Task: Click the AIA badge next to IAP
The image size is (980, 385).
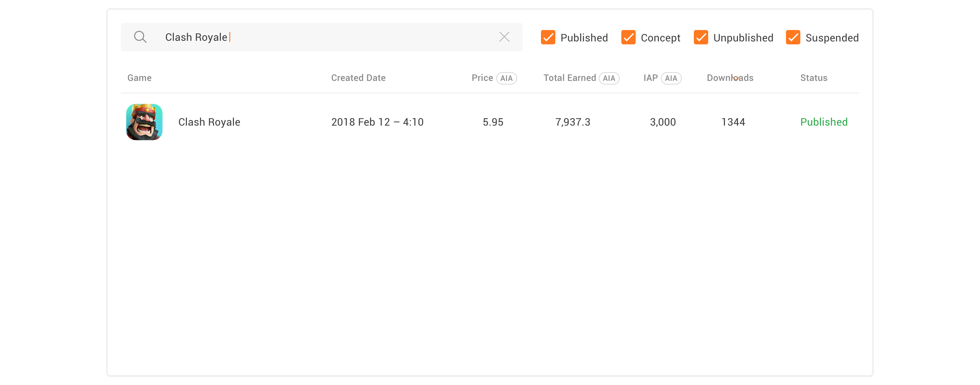Action: click(x=671, y=78)
